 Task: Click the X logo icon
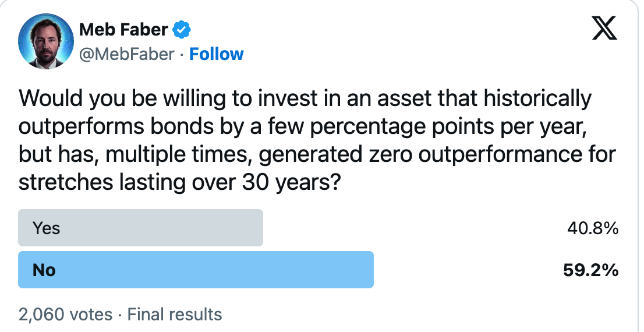[604, 28]
